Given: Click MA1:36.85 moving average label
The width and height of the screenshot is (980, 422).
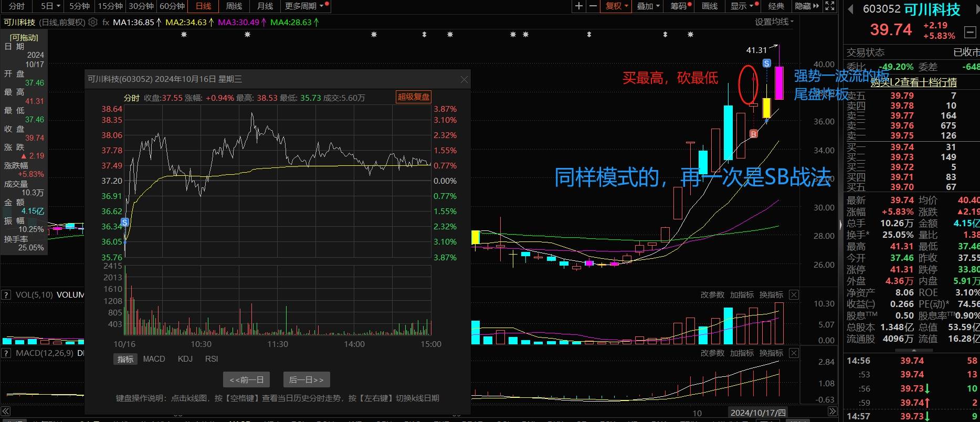Looking at the screenshot, I should [x=136, y=22].
